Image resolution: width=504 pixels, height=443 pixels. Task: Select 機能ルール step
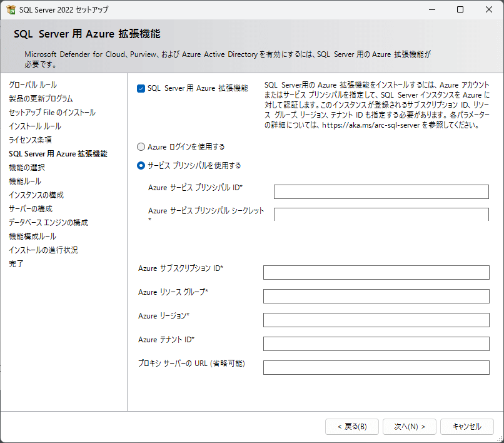click(25, 181)
